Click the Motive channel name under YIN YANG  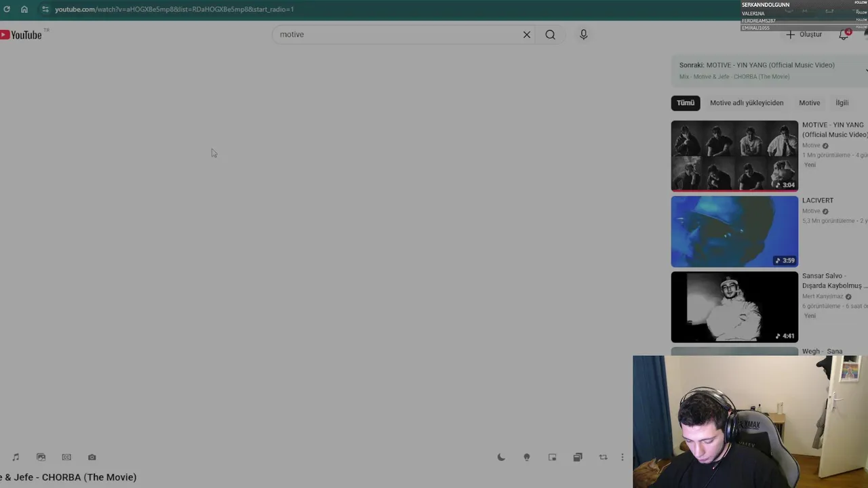click(811, 146)
